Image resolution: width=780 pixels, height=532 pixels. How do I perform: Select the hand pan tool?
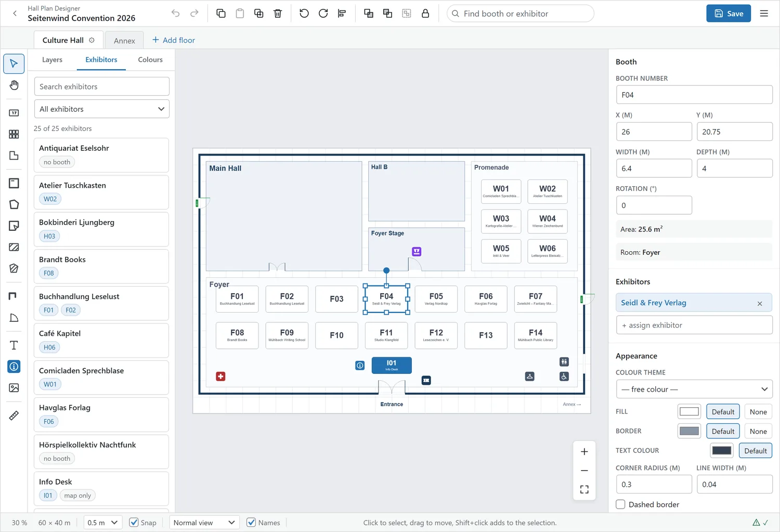coord(14,85)
